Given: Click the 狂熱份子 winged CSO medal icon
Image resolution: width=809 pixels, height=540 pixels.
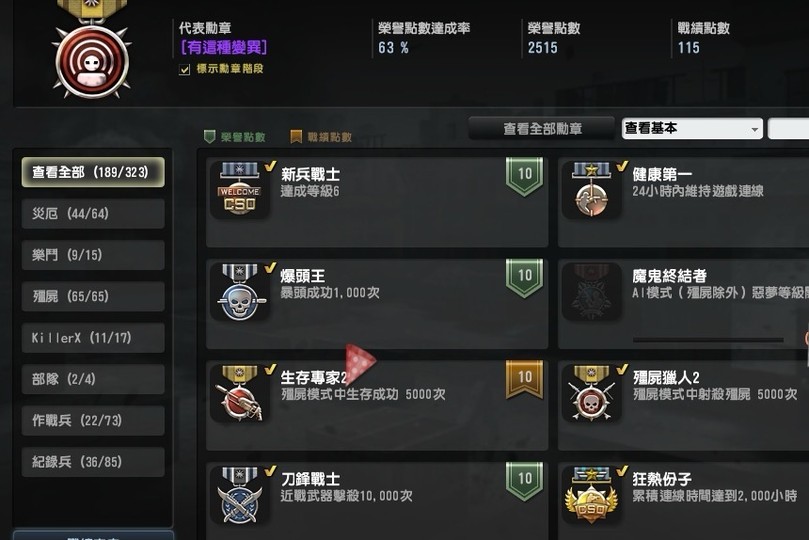Looking at the screenshot, I should pos(592,495).
